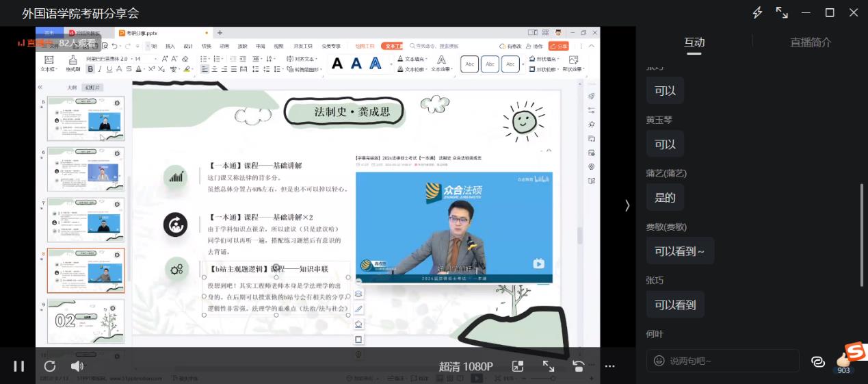Open more options in player bar
This screenshot has width=868, height=384.
[x=610, y=367]
